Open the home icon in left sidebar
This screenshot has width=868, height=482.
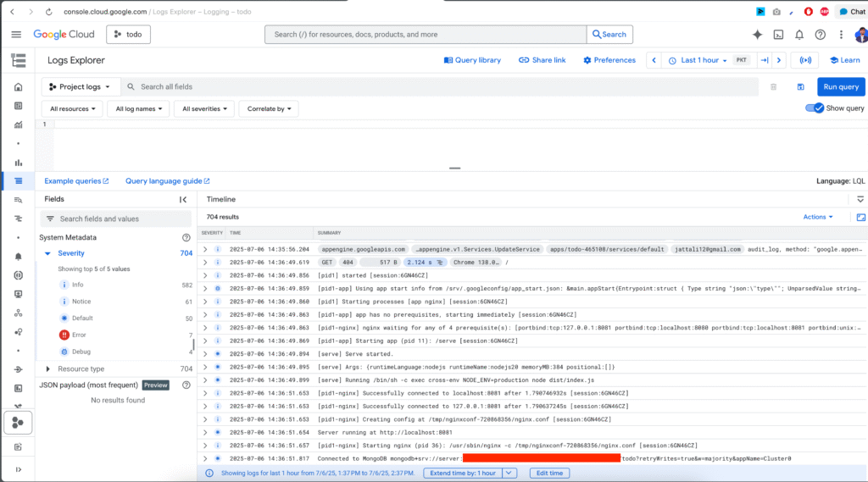click(19, 87)
